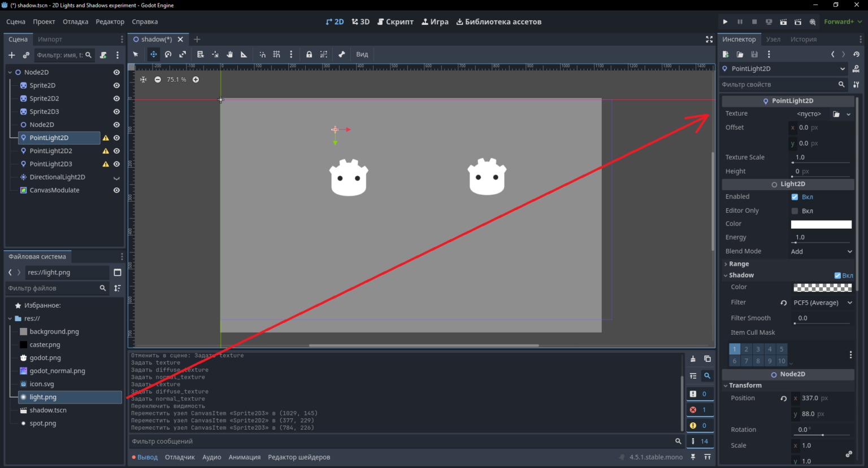The image size is (868, 468).
Task: Open the Отладка menu
Action: pos(75,21)
